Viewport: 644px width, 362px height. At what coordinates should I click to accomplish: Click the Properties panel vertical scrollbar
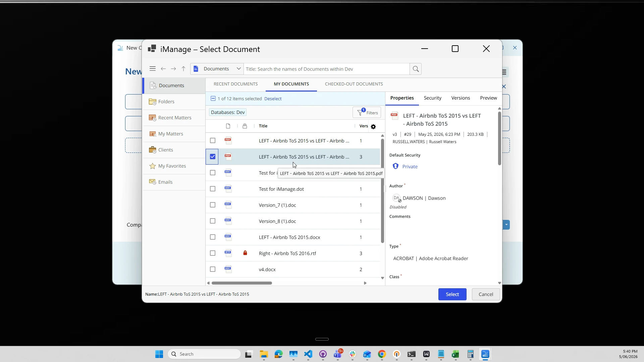point(499,138)
